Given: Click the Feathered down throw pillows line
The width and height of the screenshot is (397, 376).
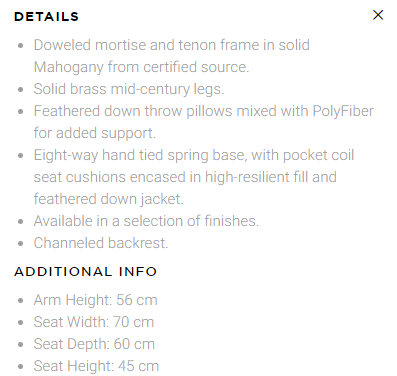Looking at the screenshot, I should (x=204, y=111).
